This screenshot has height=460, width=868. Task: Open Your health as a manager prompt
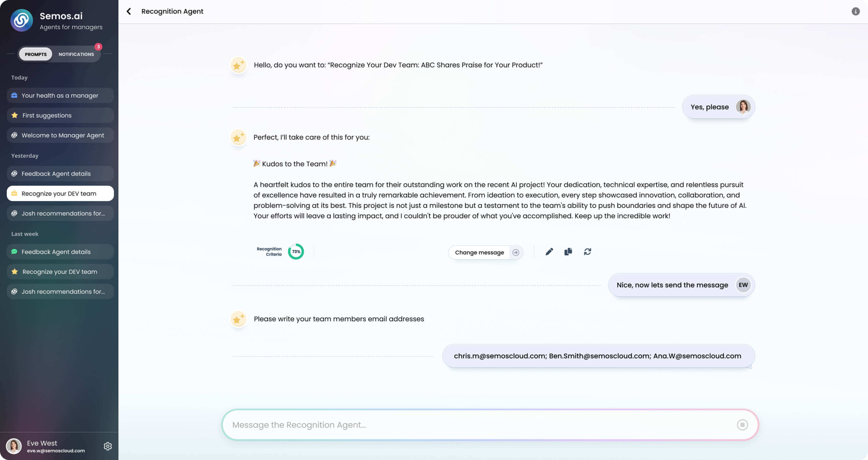60,96
